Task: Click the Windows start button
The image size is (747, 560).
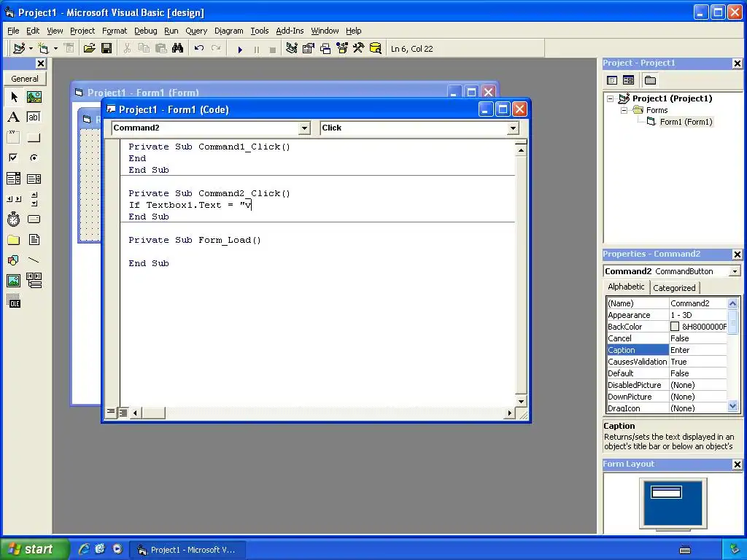Action: point(34,549)
